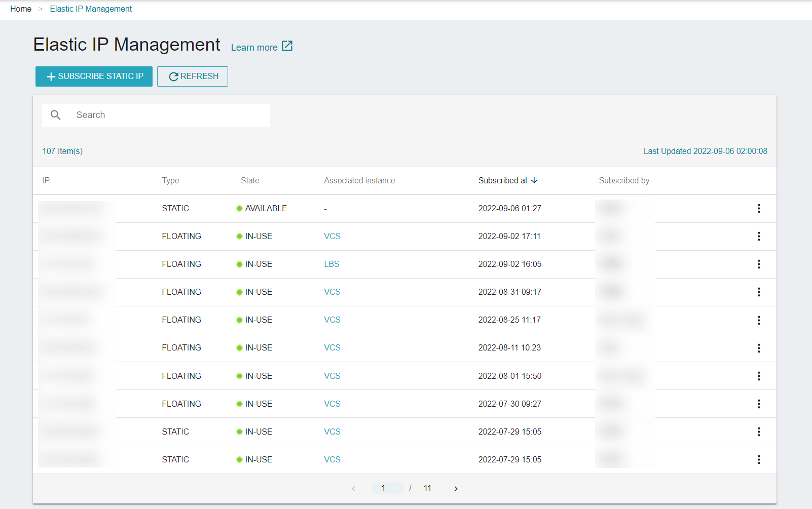Screen dimensions: 812x509
Task: Click the 107 Item(s) count
Action: pos(63,151)
